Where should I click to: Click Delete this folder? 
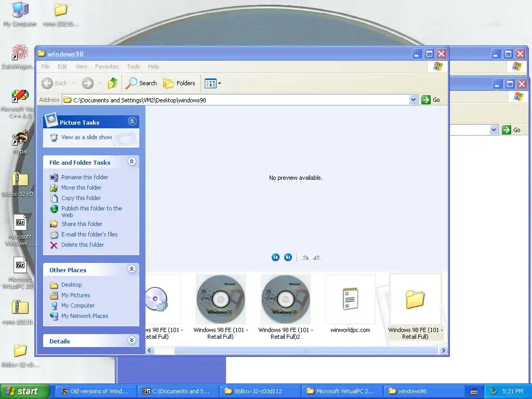click(83, 245)
